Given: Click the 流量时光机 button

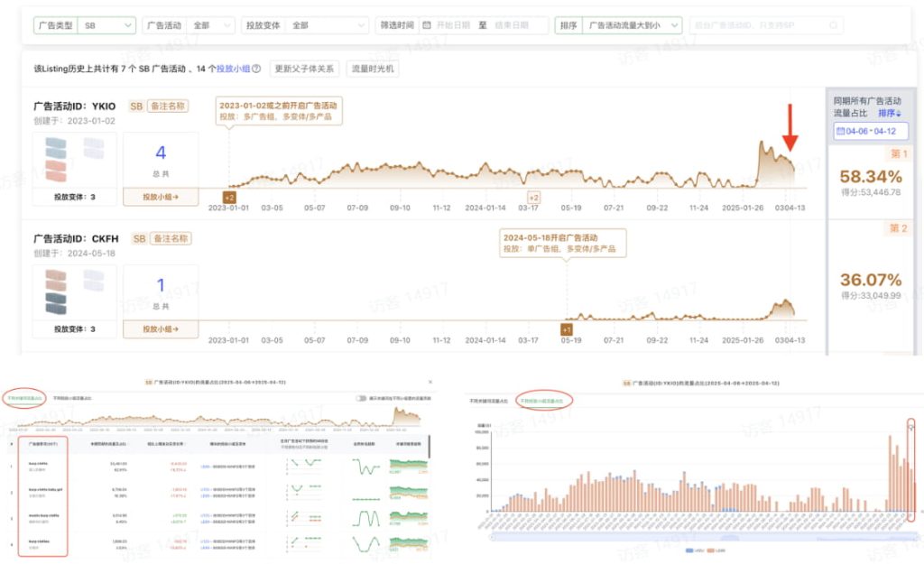Looking at the screenshot, I should (373, 69).
